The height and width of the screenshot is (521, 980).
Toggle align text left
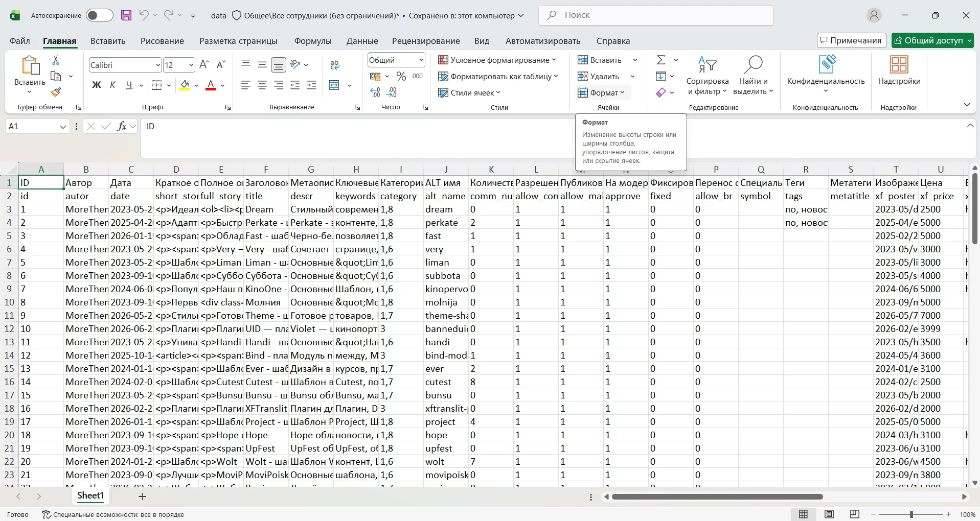point(246,85)
